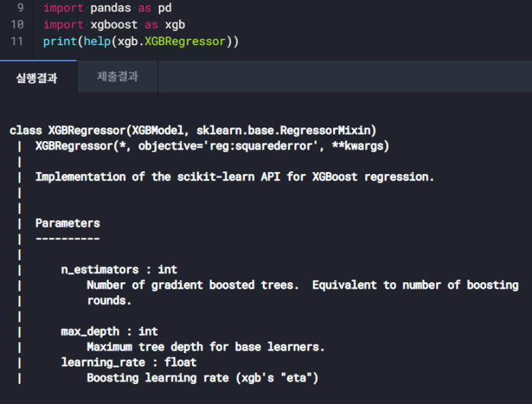Screen dimensions: 532x404
Task: Click the Parameters heading in output
Action: (67, 223)
